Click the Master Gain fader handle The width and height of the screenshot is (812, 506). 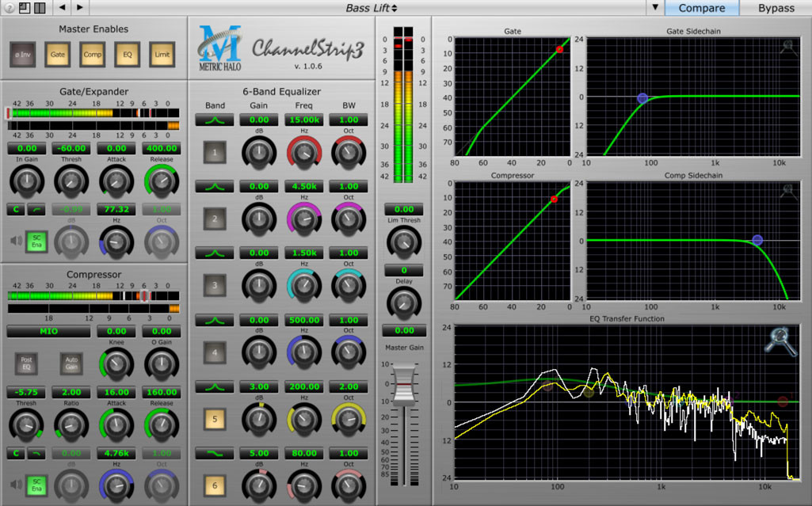click(x=405, y=384)
